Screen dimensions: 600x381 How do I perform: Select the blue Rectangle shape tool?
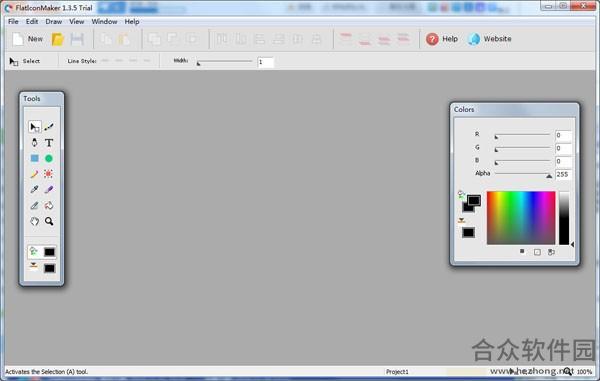pyautogui.click(x=34, y=158)
